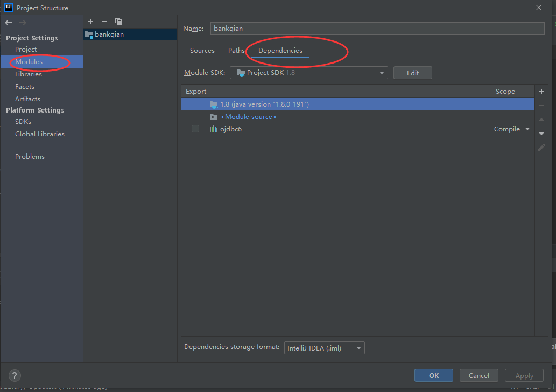Click the OK button
Image resolution: width=556 pixels, height=392 pixels.
pyautogui.click(x=434, y=375)
